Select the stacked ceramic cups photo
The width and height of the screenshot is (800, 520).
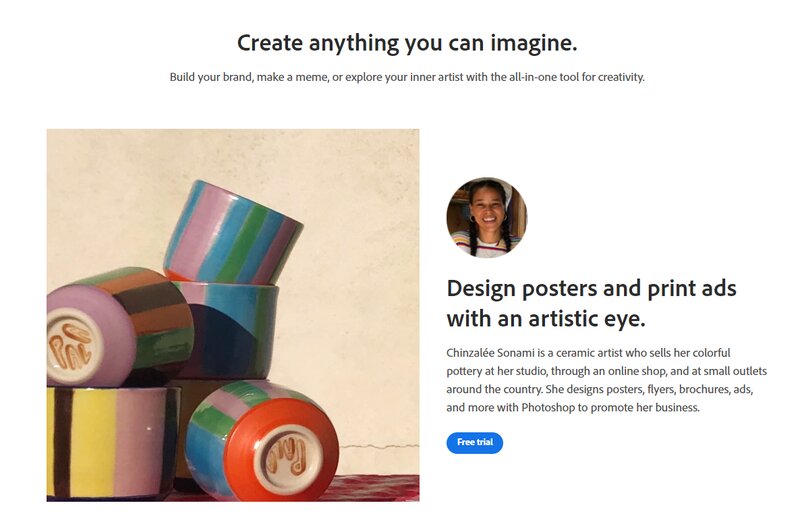pyautogui.click(x=233, y=315)
